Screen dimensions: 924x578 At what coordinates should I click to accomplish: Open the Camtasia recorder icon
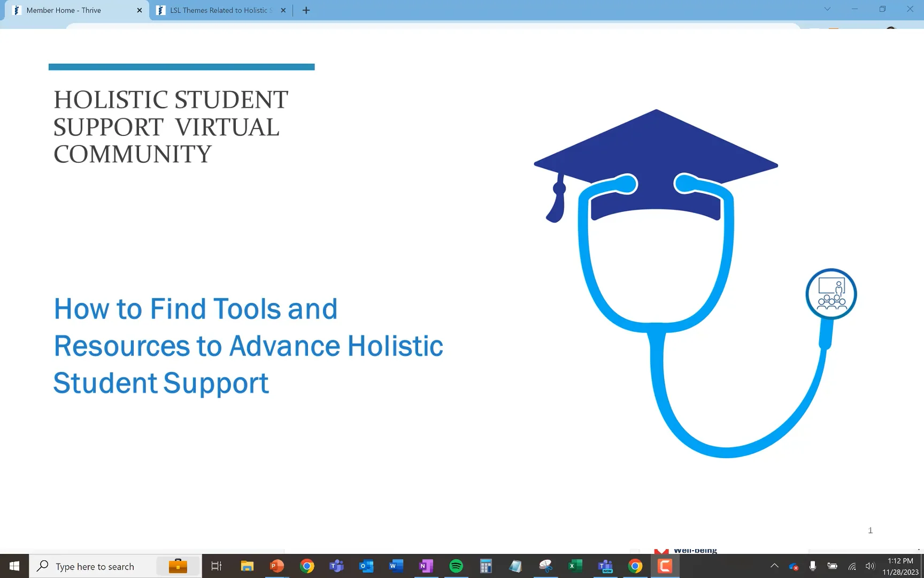[664, 566]
